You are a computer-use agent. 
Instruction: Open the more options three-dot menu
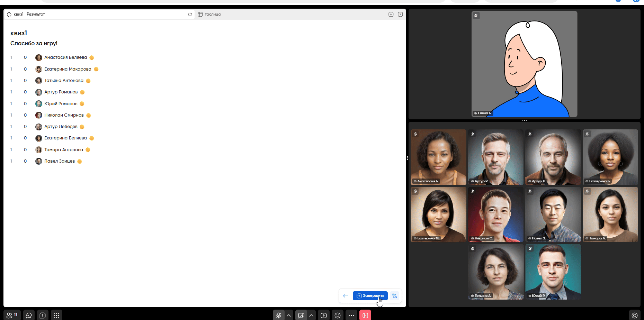pyautogui.click(x=351, y=315)
